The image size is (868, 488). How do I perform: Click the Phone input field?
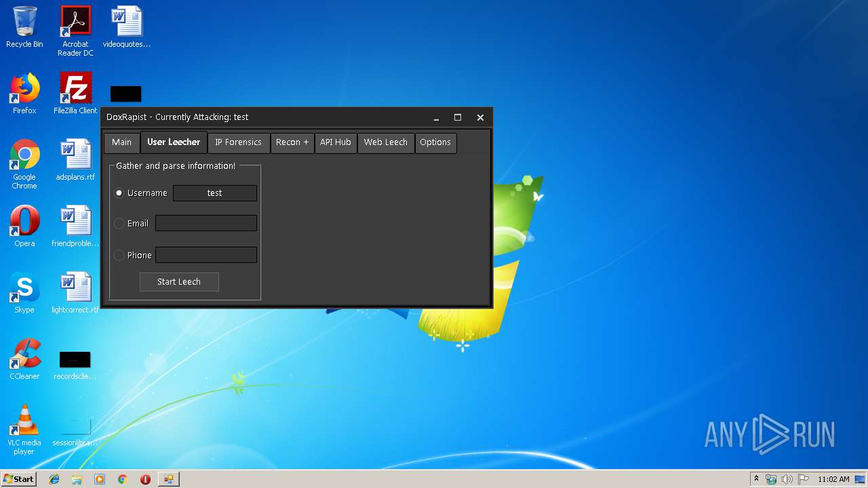coord(206,255)
